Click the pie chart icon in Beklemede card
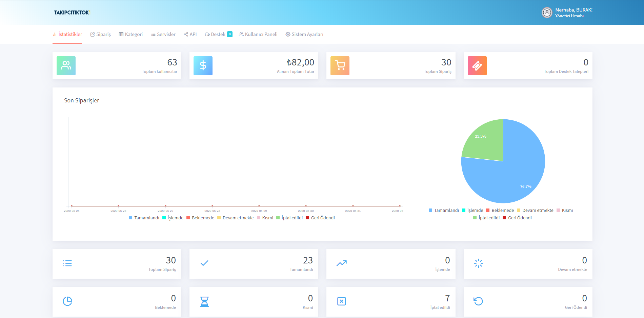The height and width of the screenshot is (318, 644). click(67, 301)
